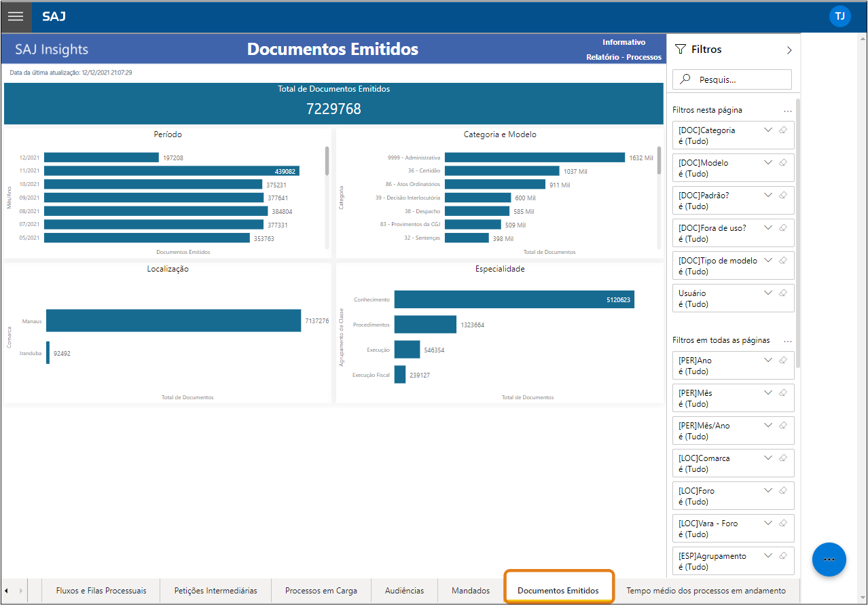Open the TJ user profile avatar
Image resolution: width=868 pixels, height=605 pixels.
[x=839, y=16]
